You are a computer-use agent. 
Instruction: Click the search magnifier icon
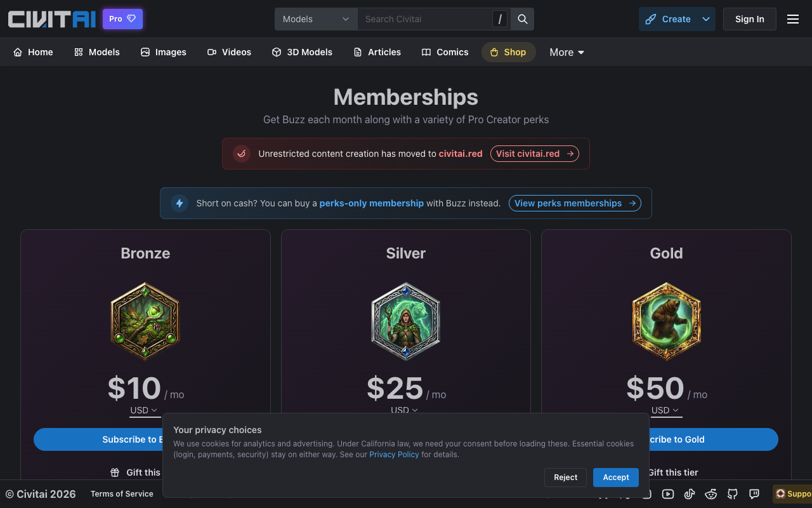523,19
